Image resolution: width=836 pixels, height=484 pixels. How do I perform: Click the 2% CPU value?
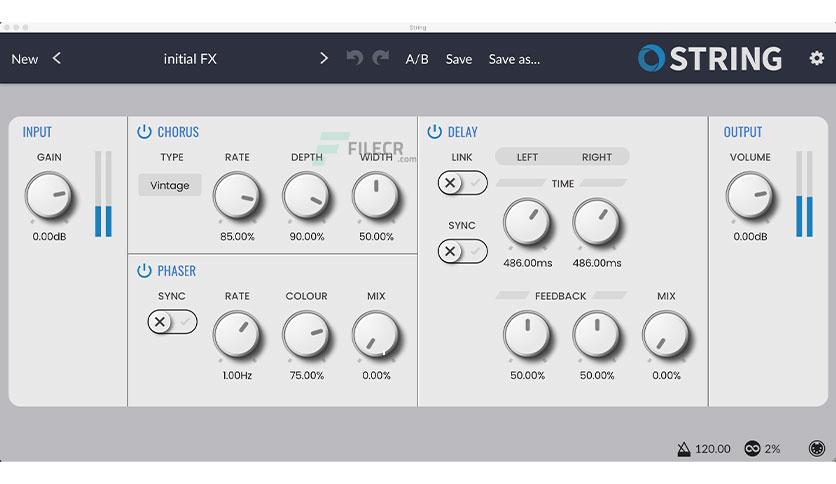(x=773, y=449)
